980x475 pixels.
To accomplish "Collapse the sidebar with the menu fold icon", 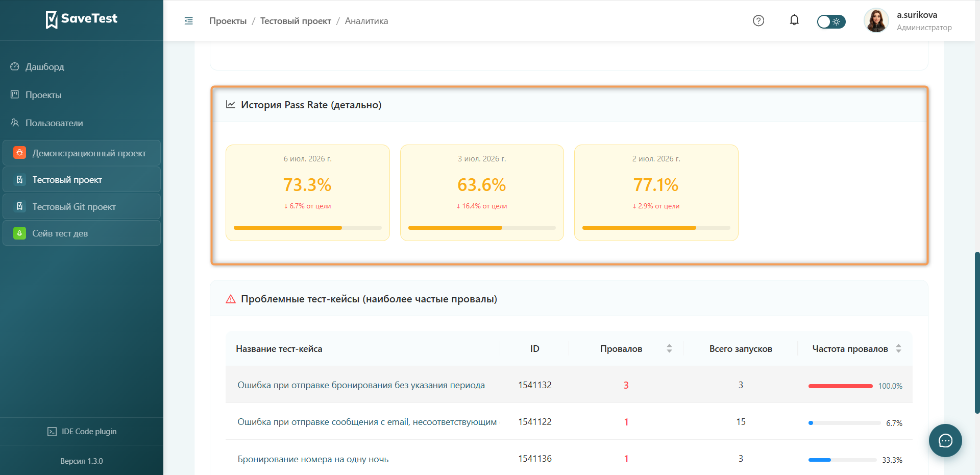I will point(188,21).
